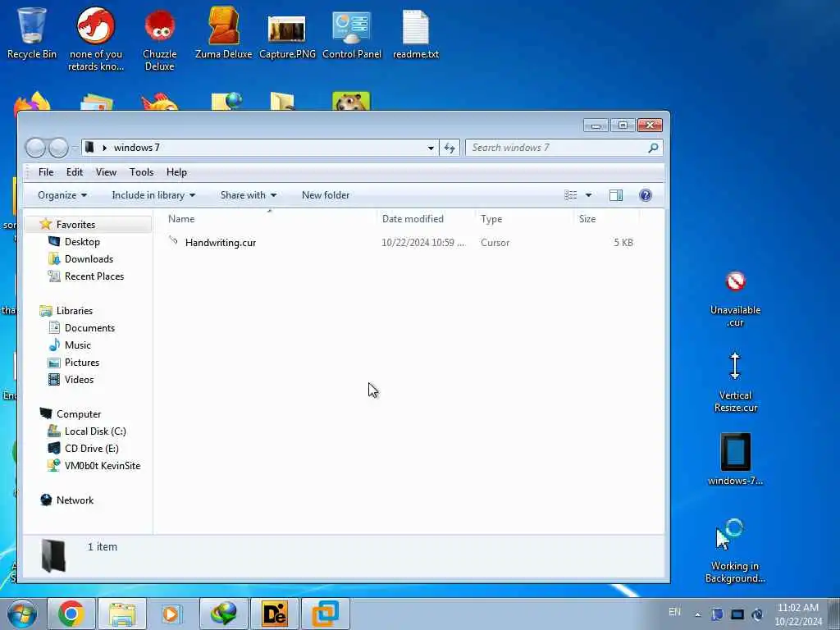
Task: Open the File menu
Action: 46,172
